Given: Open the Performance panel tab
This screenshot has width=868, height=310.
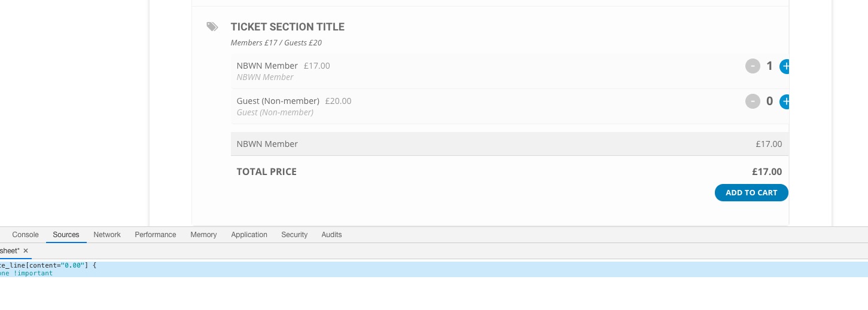Looking at the screenshot, I should 156,235.
